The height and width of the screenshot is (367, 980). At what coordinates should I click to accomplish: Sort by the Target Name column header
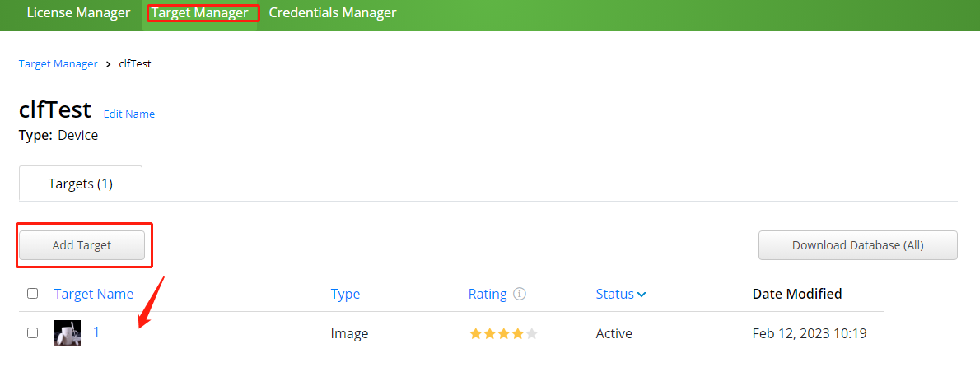click(x=93, y=294)
